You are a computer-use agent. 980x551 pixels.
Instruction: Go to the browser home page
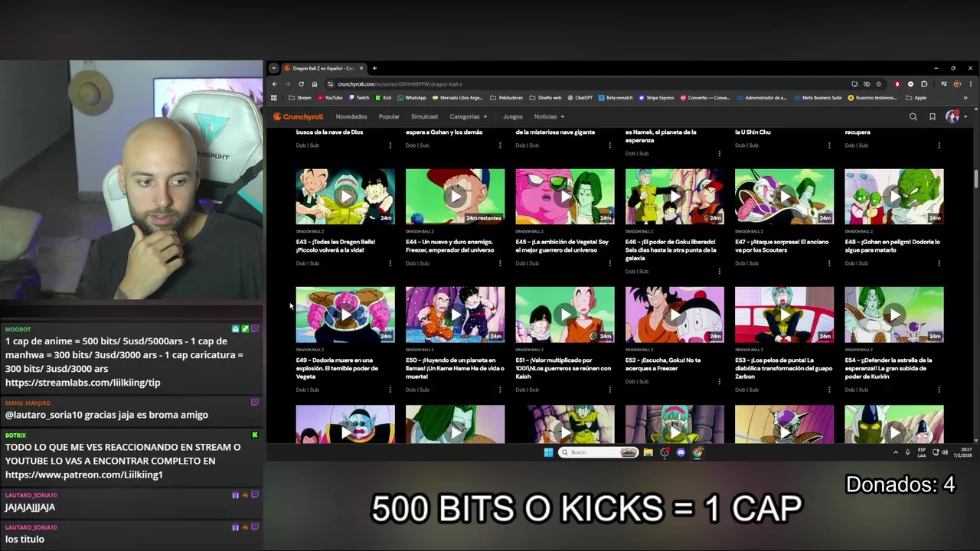coord(314,84)
